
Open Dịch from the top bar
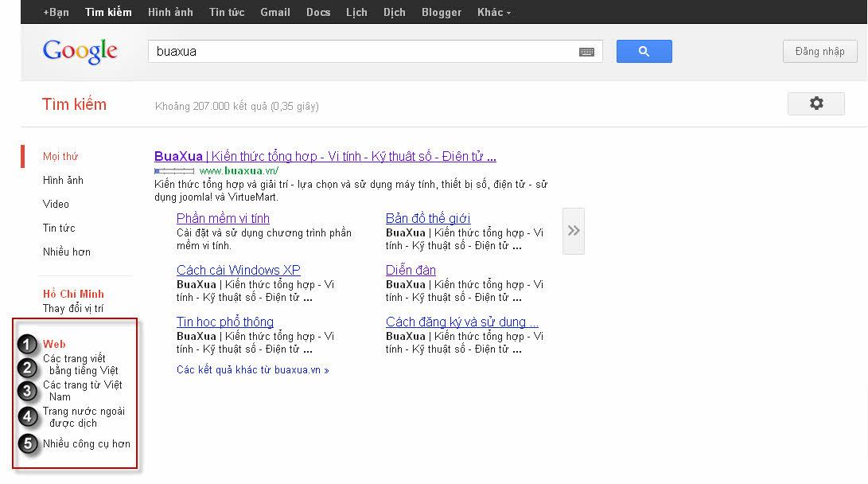coord(395,12)
